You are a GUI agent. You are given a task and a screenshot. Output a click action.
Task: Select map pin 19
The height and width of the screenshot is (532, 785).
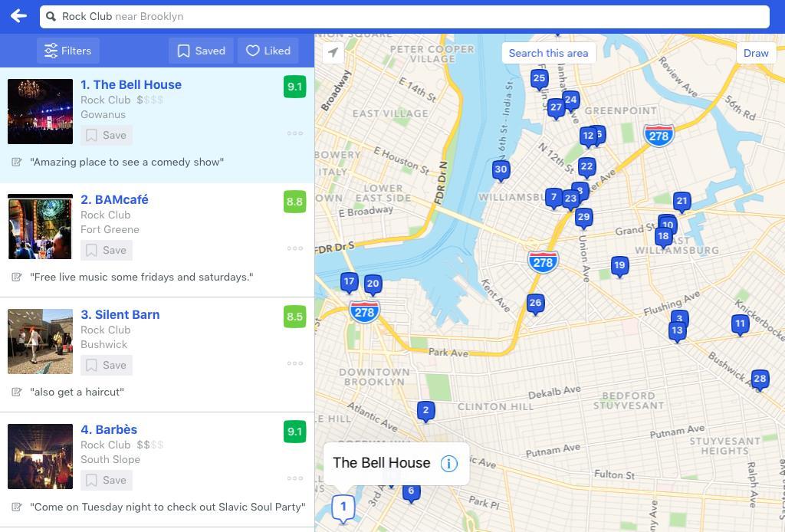pos(619,266)
